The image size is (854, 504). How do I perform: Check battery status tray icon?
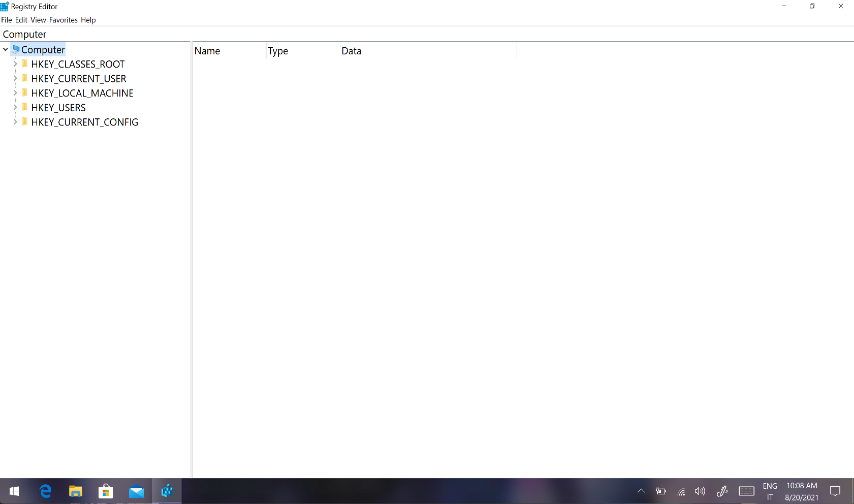[x=660, y=491]
